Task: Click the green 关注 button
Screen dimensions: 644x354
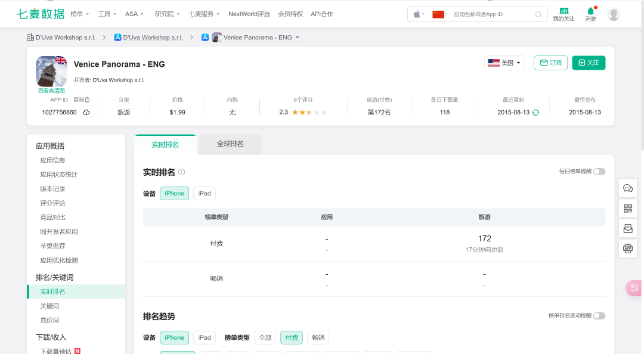Action: click(x=589, y=63)
